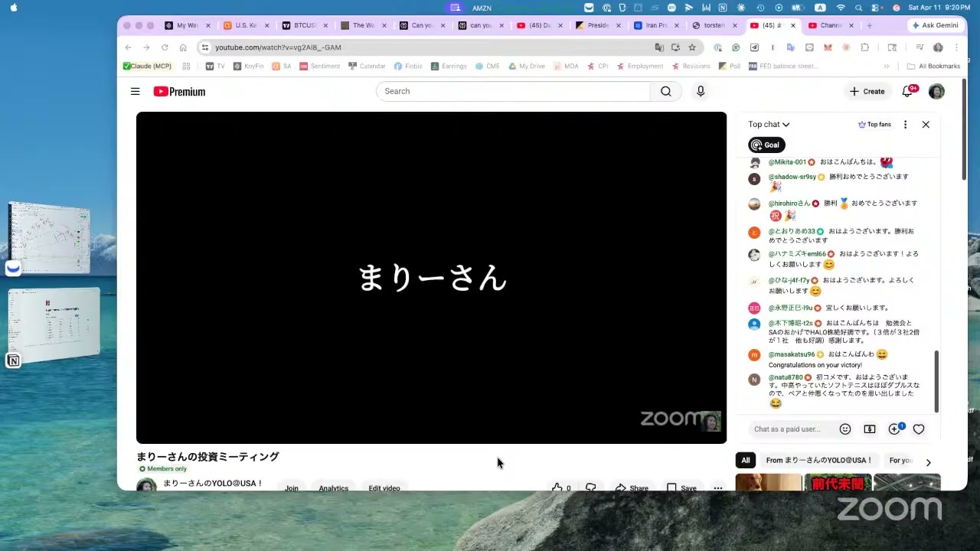
Task: Share the video
Action: point(632,487)
